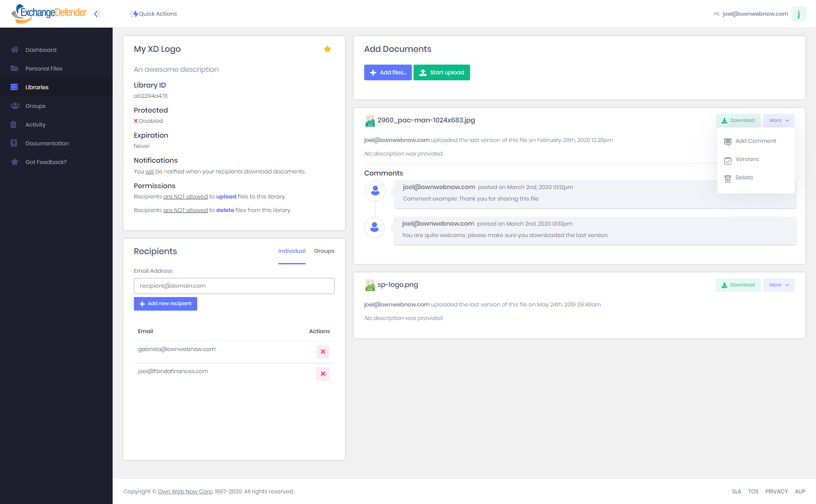Switch to the Groups recipients tab
The height and width of the screenshot is (504, 816).
click(324, 251)
